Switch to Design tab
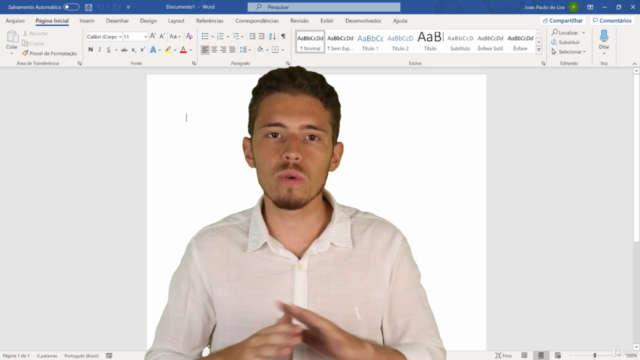 coord(148,21)
